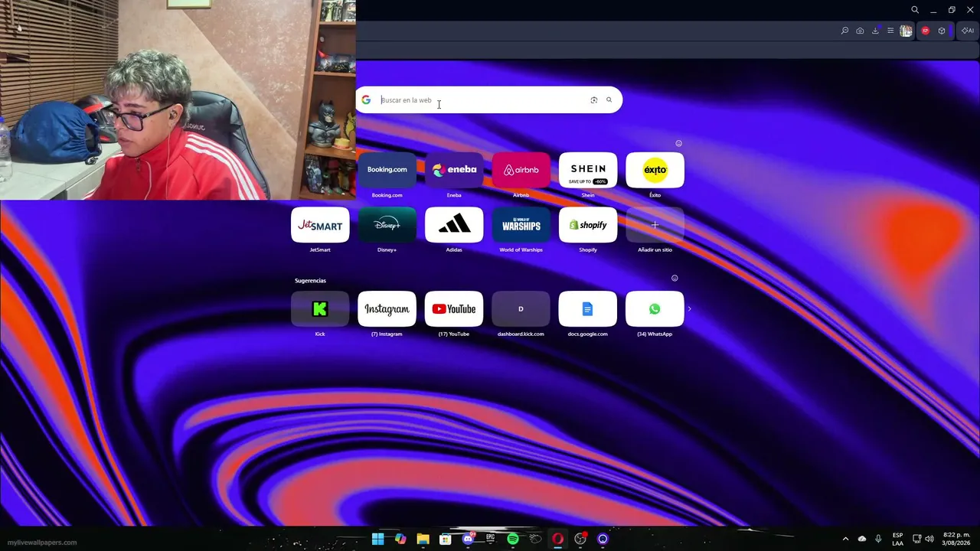The height and width of the screenshot is (551, 980).
Task: Click the microphone icon in the system tray
Action: click(x=878, y=539)
